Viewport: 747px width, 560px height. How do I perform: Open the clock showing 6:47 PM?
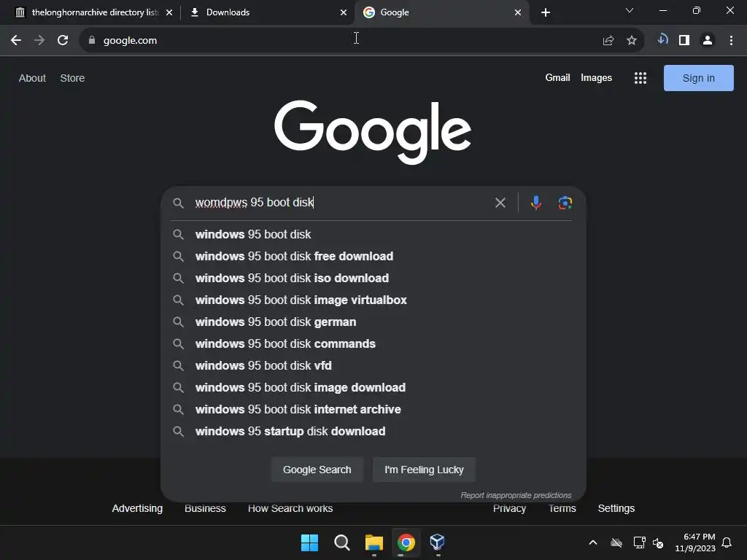point(695,542)
